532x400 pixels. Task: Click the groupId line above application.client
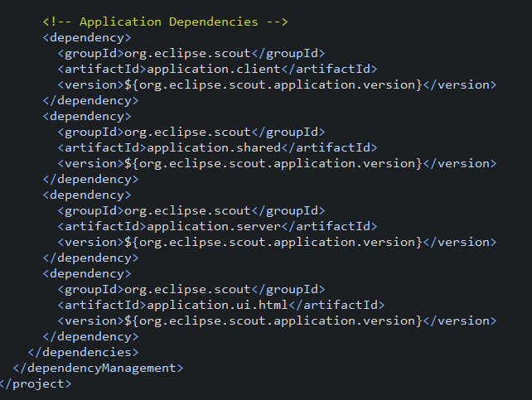point(191,53)
